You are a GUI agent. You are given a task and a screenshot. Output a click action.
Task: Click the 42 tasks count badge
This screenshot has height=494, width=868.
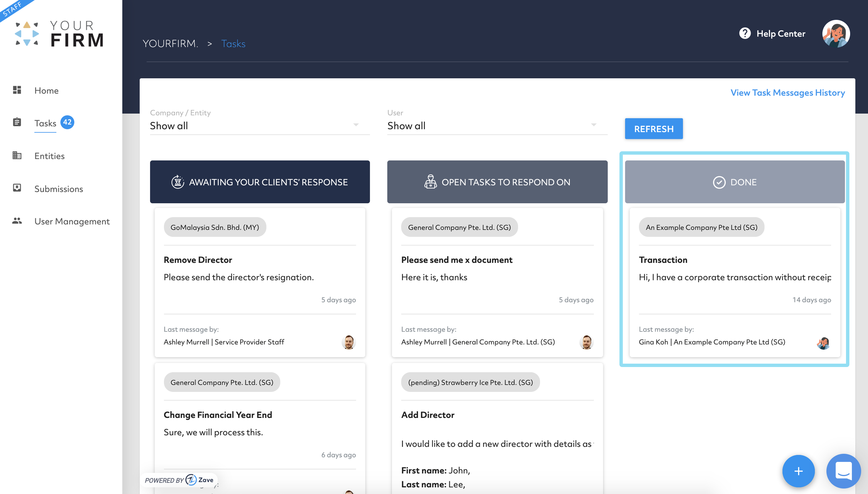coord(67,122)
